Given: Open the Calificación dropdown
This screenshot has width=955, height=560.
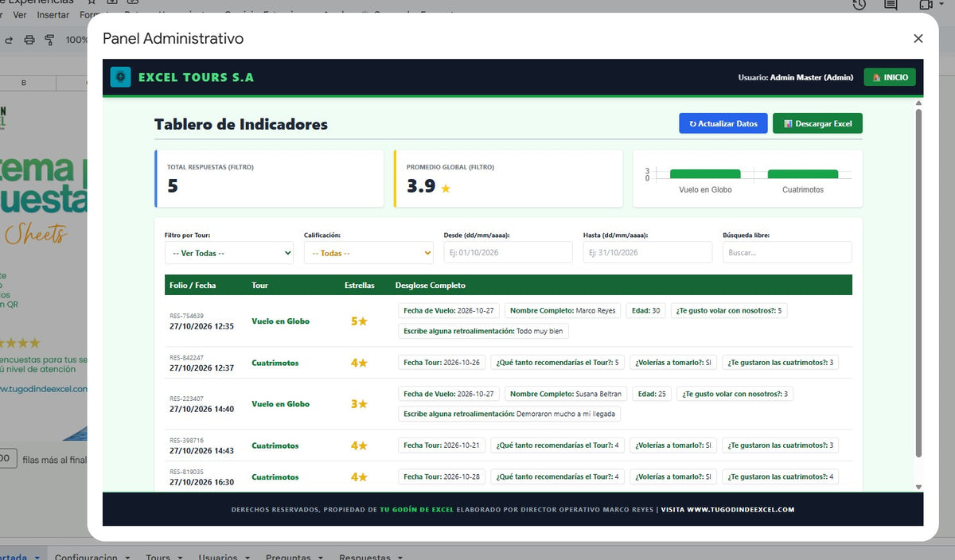Looking at the screenshot, I should point(368,253).
